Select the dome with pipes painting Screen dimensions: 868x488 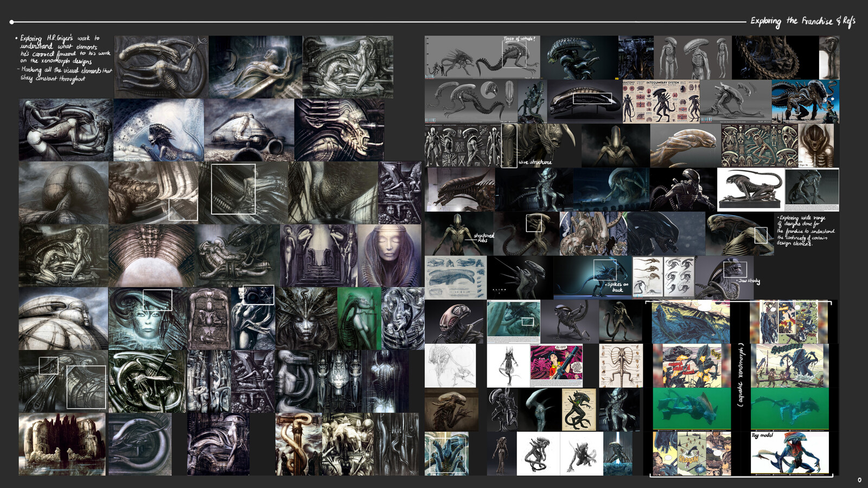[x=250, y=130]
